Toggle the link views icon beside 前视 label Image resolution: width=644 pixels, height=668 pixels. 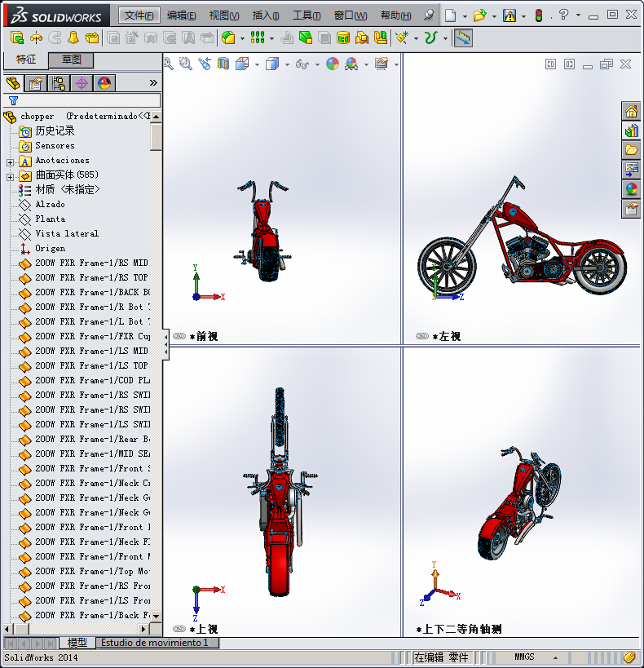(179, 336)
